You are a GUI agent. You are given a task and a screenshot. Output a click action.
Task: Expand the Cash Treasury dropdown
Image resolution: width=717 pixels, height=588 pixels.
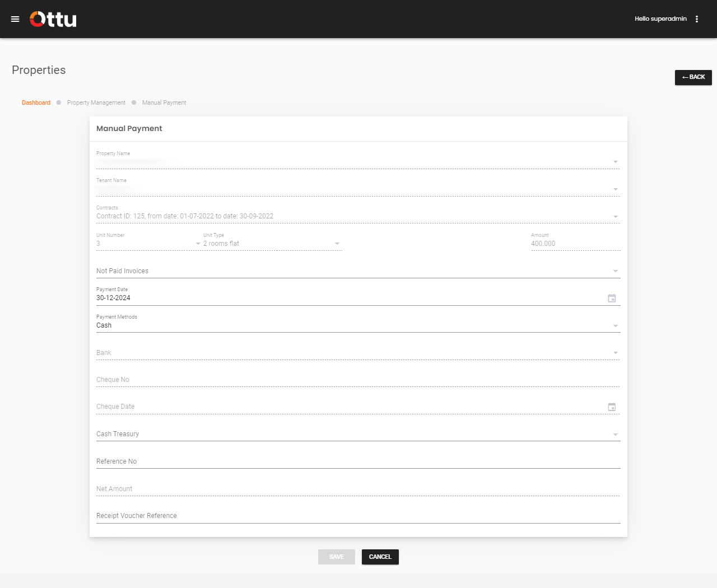click(x=615, y=434)
